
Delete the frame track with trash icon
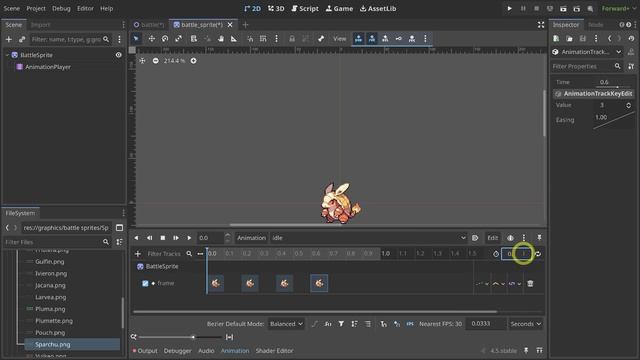pos(530,283)
